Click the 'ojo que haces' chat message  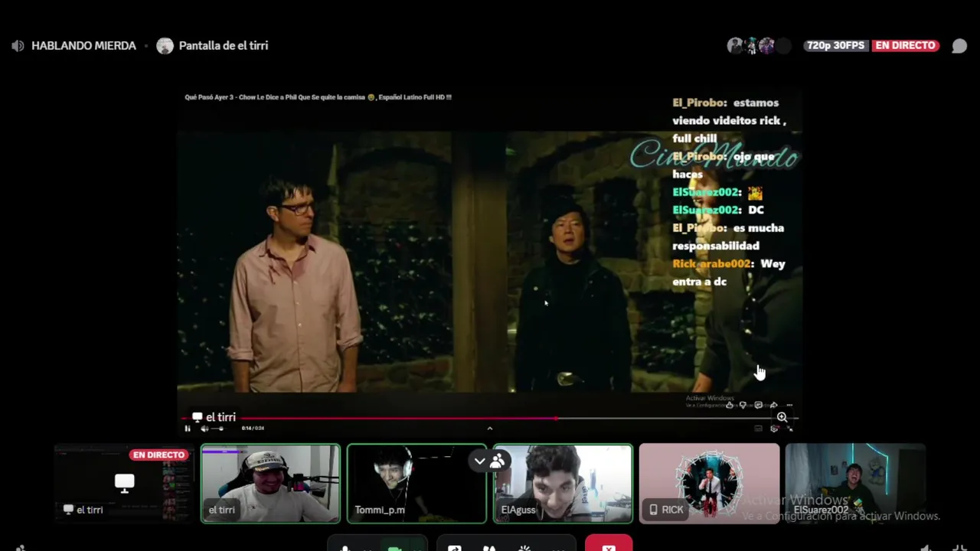pos(724,165)
